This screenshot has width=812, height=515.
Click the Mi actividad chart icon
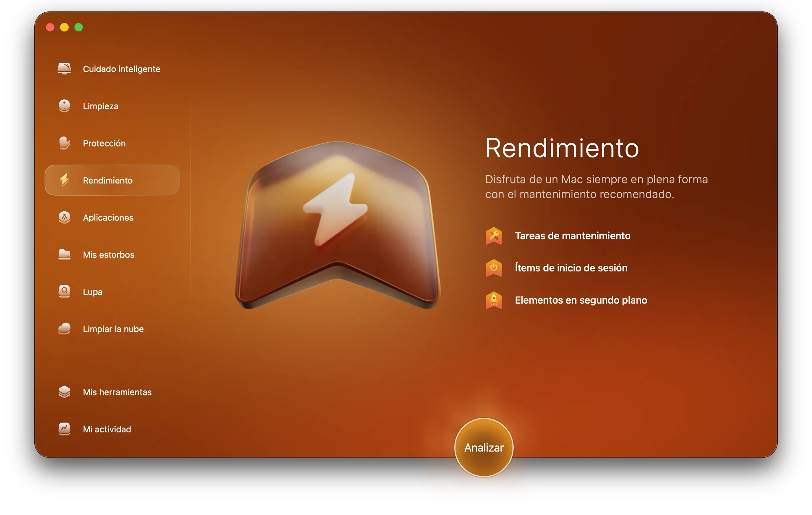64,429
